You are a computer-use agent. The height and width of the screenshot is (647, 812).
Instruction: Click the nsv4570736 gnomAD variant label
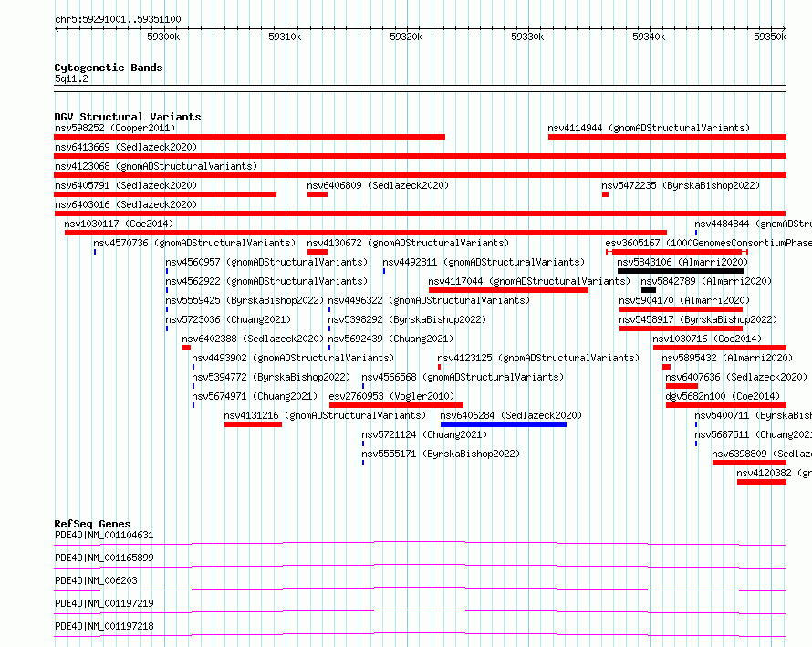(x=194, y=243)
